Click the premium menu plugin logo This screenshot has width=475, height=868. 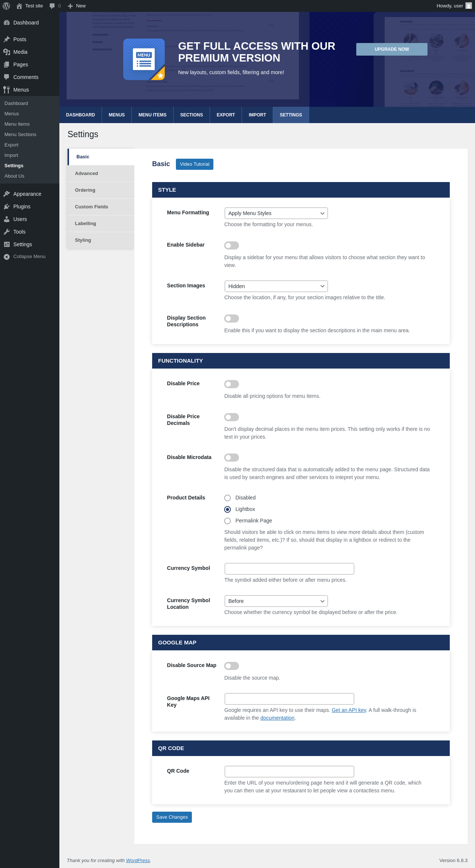pyautogui.click(x=144, y=59)
